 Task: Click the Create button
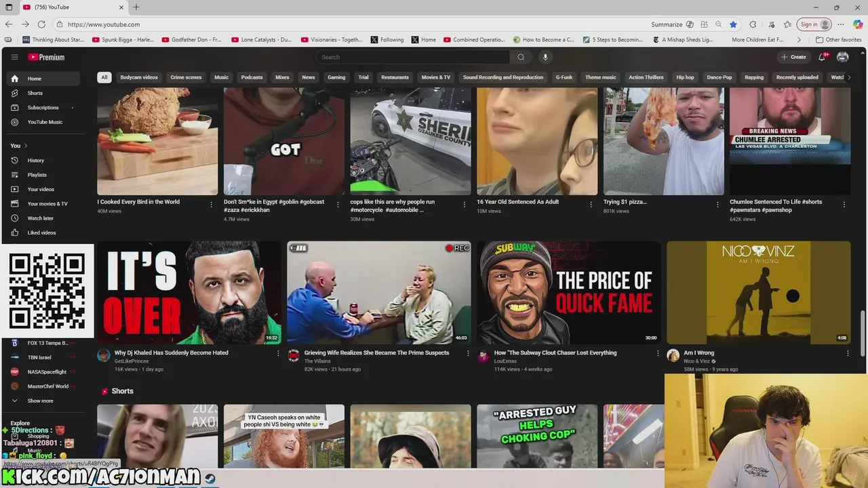tap(793, 57)
